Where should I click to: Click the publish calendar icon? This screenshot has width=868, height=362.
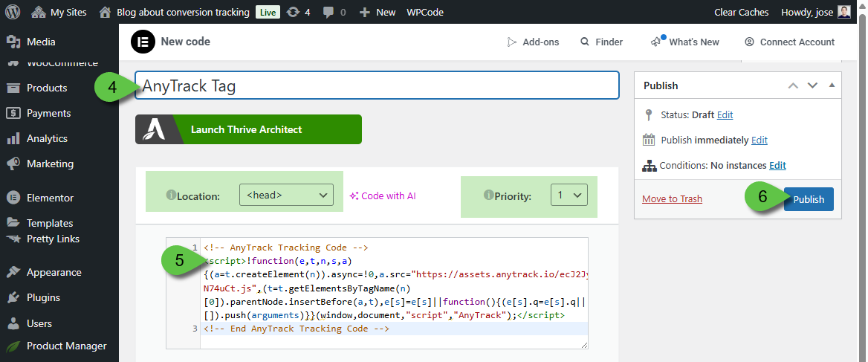click(649, 140)
